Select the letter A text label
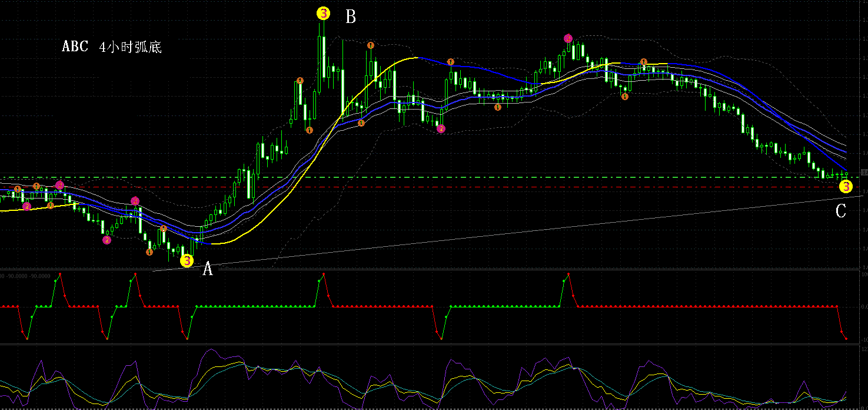The width and height of the screenshot is (868, 410). point(207,269)
